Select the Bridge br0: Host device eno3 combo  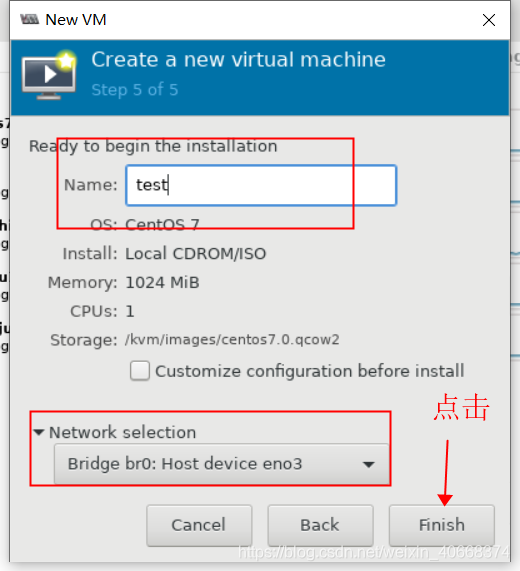(x=221, y=464)
